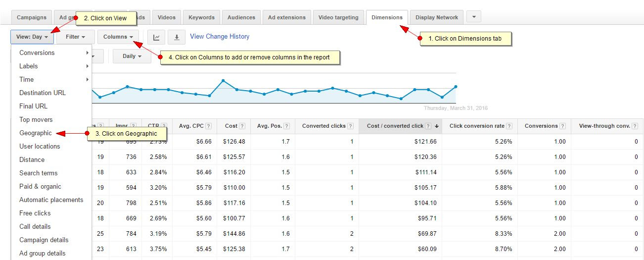Switch to the Audiences tab
The width and height of the screenshot is (644, 260).
click(x=241, y=17)
